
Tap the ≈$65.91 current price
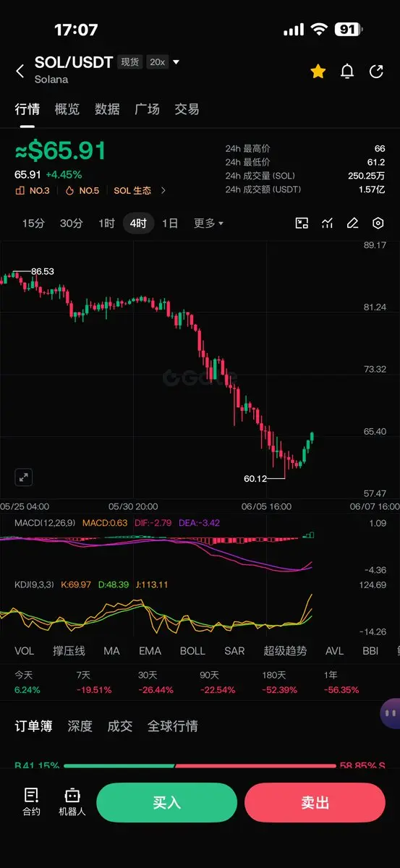(61, 151)
